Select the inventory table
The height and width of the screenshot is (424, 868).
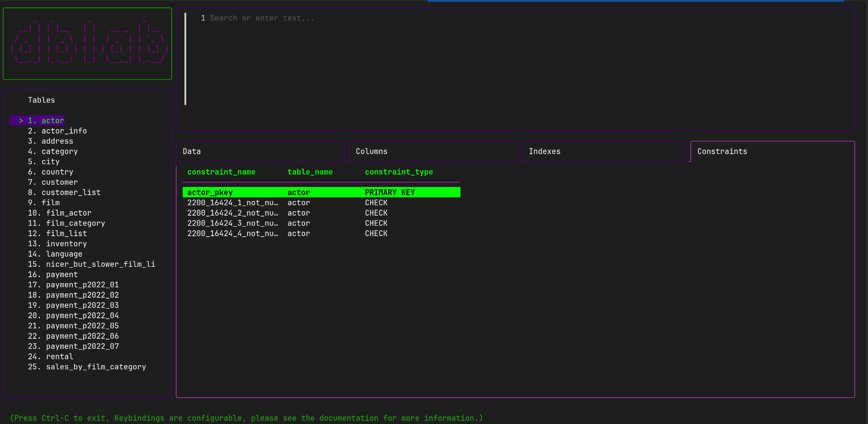[57, 244]
